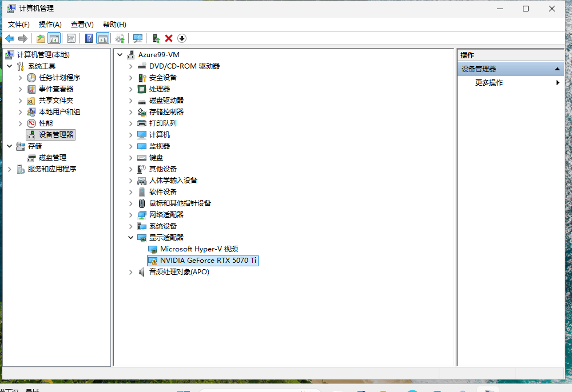572x392 pixels.
Task: Click 更多操作 in the actions pane
Action: 489,82
